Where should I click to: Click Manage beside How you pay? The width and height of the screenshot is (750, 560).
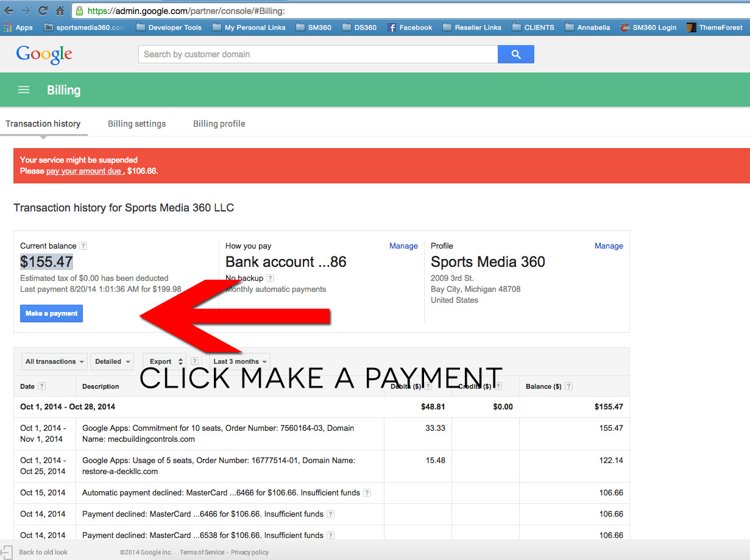tap(403, 246)
